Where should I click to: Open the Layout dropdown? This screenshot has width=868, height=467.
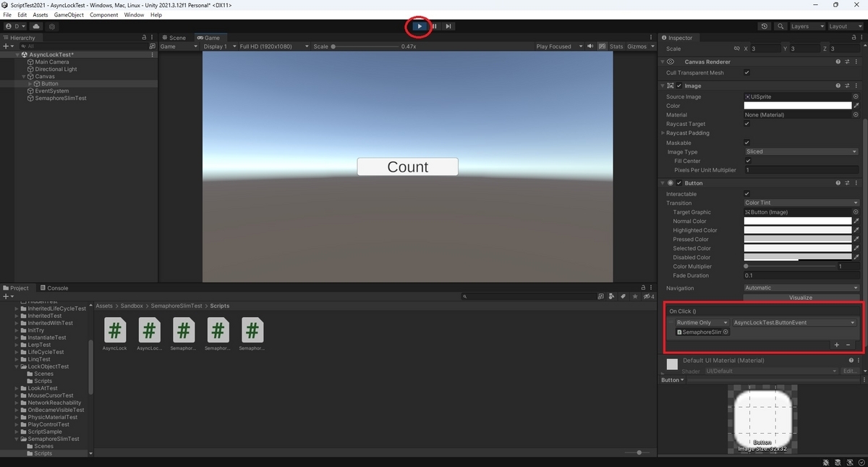(845, 26)
